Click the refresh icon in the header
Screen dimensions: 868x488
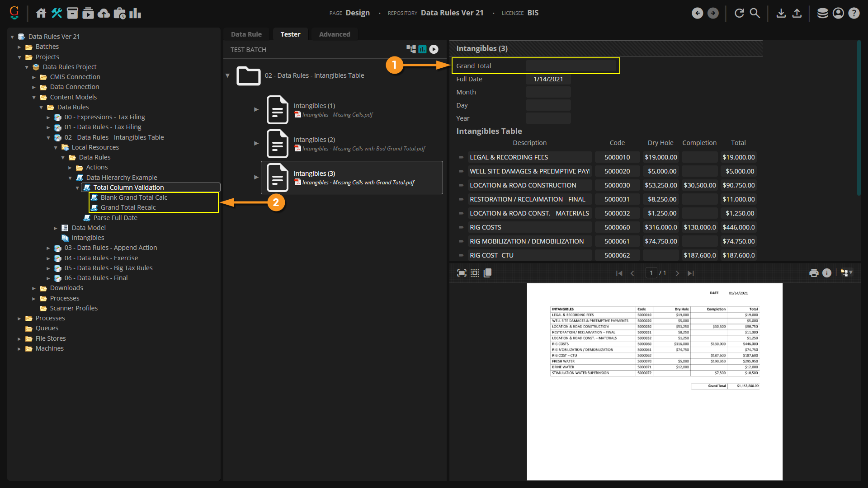[739, 13]
